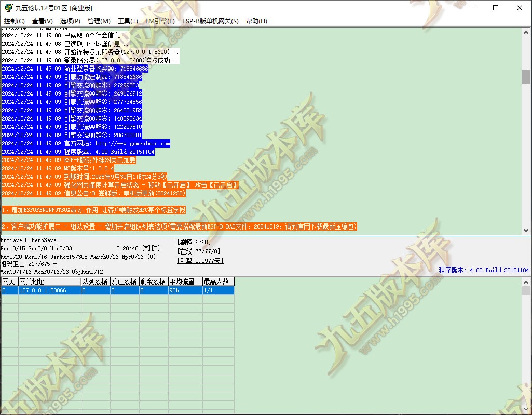The height and width of the screenshot is (415, 532).
Task: Open the LM引擎(E) menu
Action: [160, 21]
